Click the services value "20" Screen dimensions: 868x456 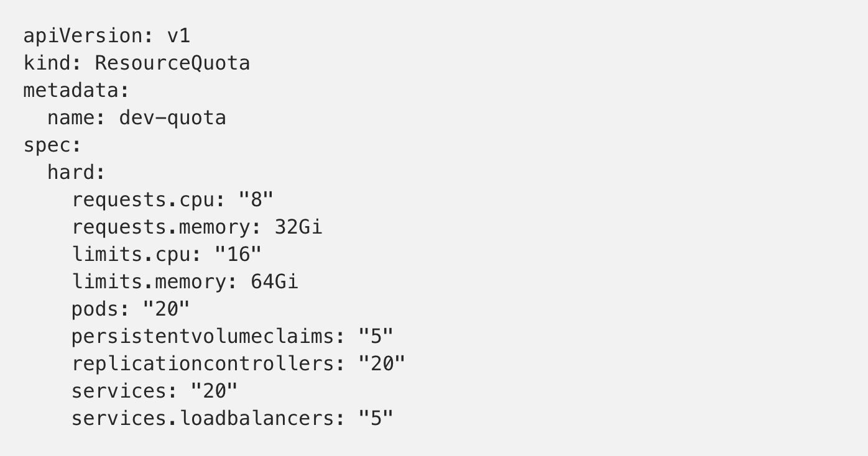[214, 391]
